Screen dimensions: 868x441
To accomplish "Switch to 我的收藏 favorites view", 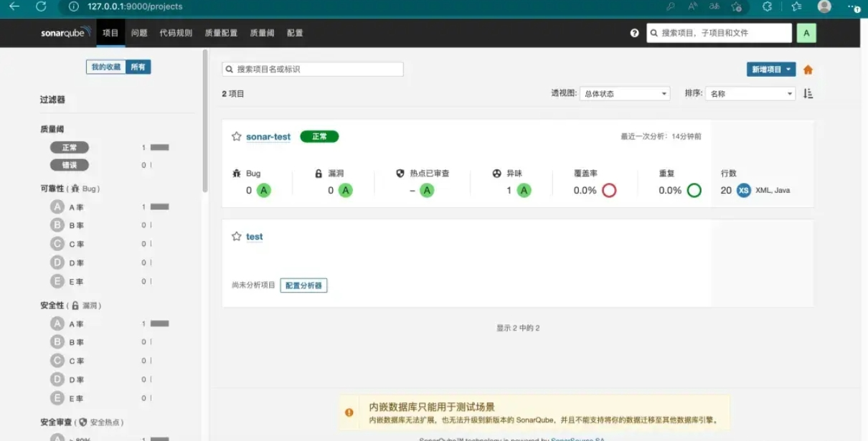I will [106, 67].
